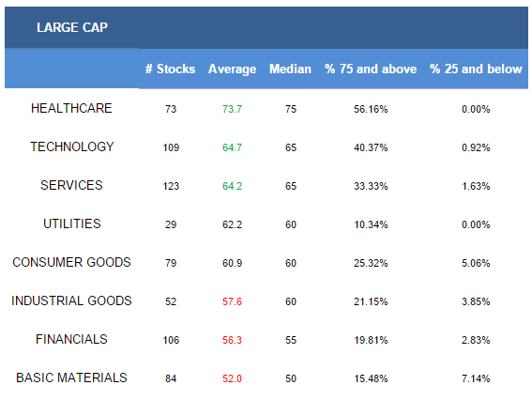Select the Median column header
The height and width of the screenshot is (416, 532).
click(290, 69)
